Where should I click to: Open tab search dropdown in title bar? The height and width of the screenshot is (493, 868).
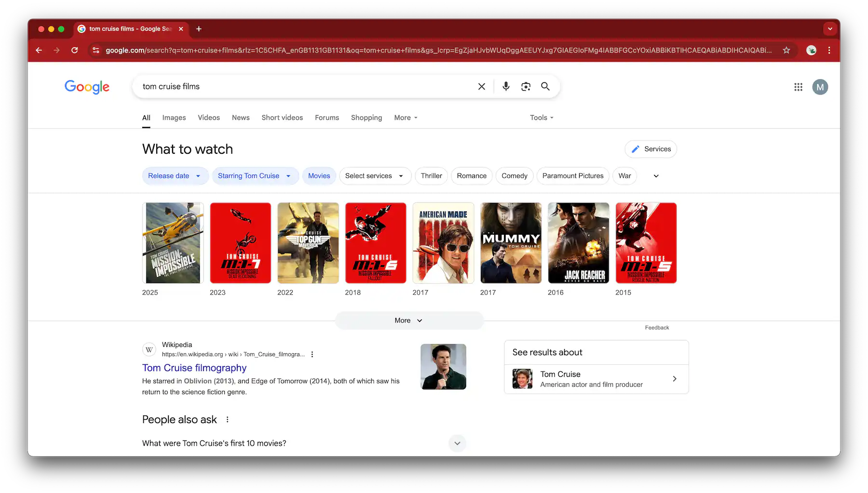pos(830,29)
